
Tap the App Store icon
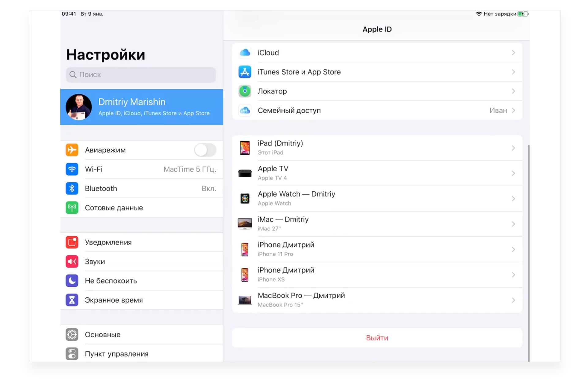point(245,72)
